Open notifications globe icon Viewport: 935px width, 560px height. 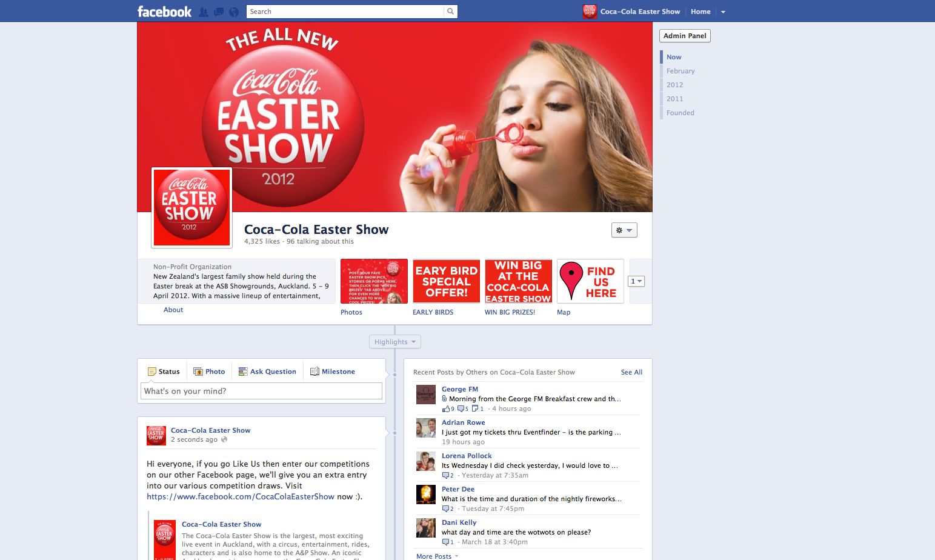pos(234,12)
